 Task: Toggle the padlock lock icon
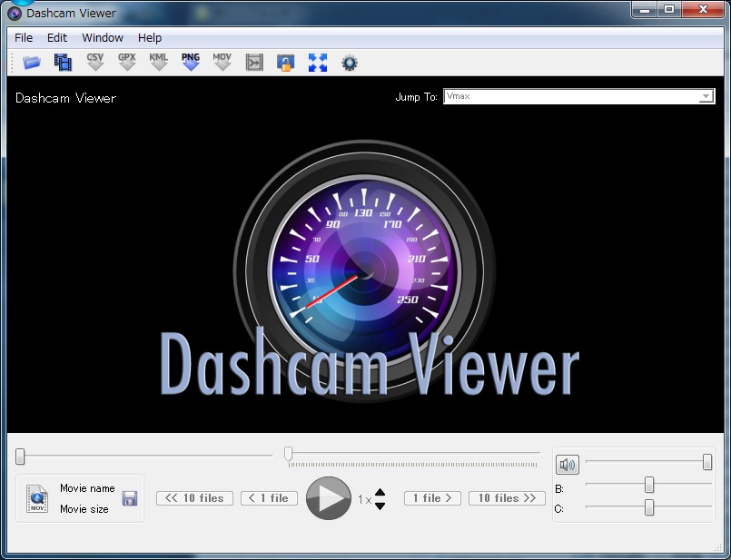(285, 63)
